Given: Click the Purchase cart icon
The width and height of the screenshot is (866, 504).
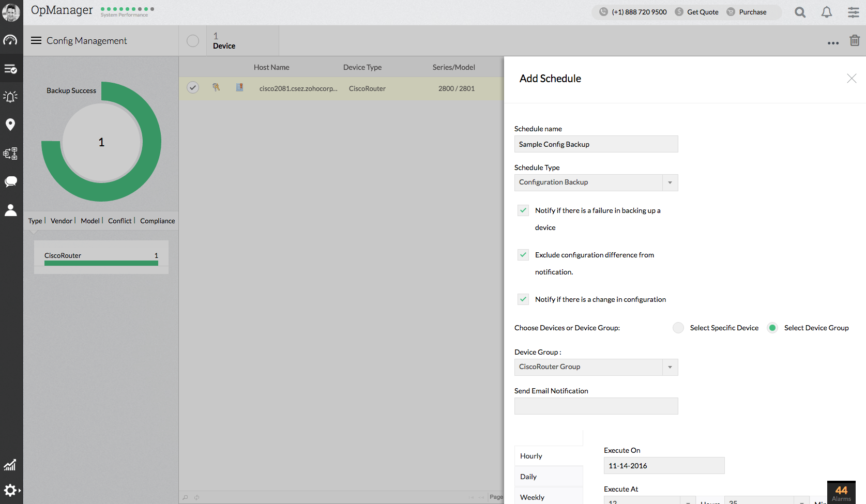Looking at the screenshot, I should pyautogui.click(x=731, y=12).
